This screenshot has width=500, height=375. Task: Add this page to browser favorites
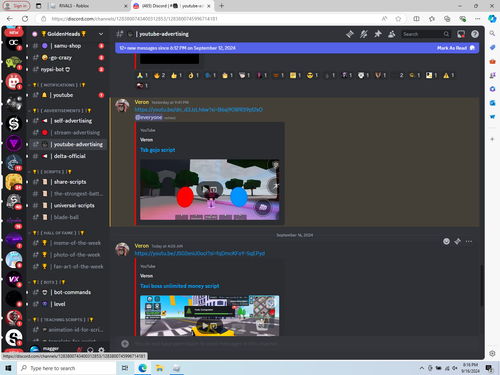(398, 19)
